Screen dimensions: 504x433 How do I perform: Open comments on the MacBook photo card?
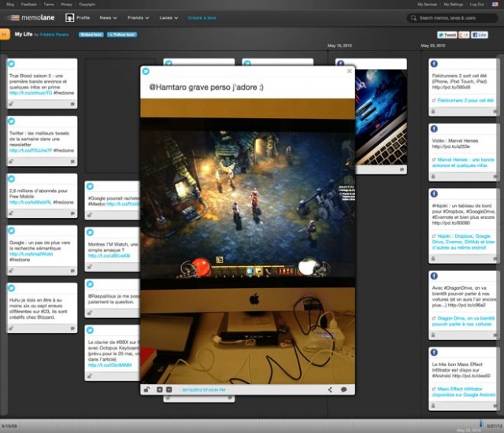coord(402,169)
